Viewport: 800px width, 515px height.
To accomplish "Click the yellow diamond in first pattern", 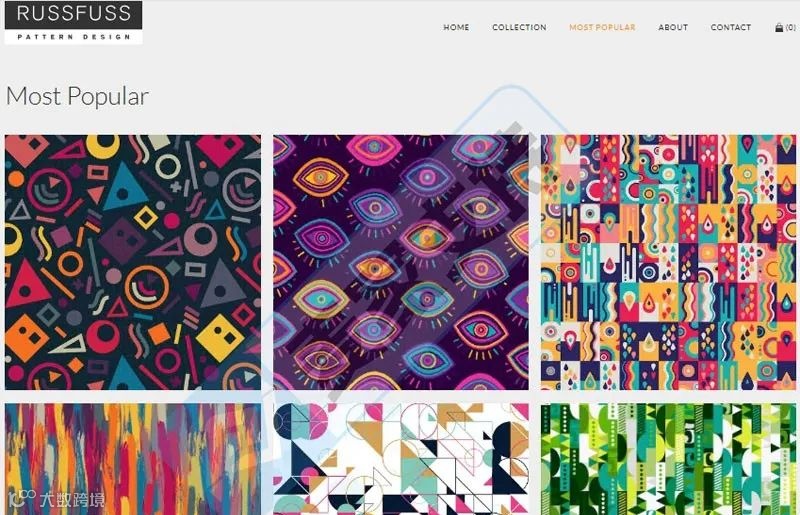I will click(x=220, y=337).
